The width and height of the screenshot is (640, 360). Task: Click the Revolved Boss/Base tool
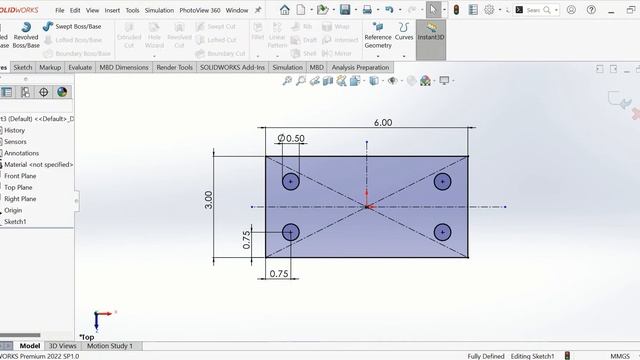point(26,36)
